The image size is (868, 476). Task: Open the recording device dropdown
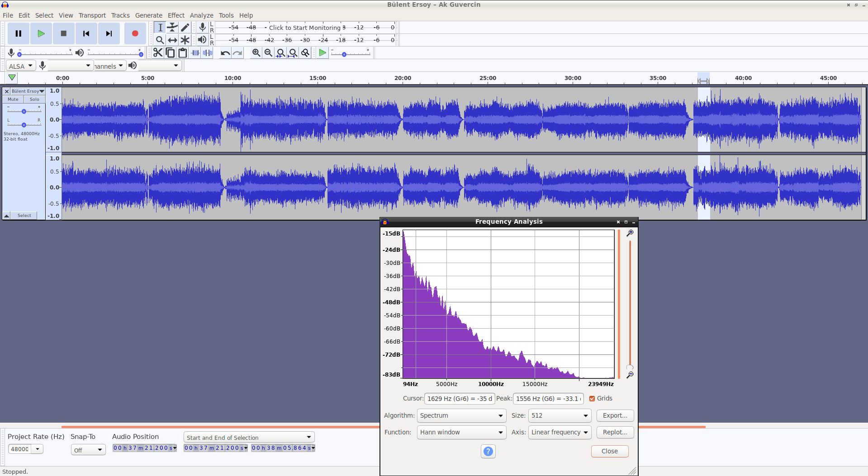pos(70,66)
